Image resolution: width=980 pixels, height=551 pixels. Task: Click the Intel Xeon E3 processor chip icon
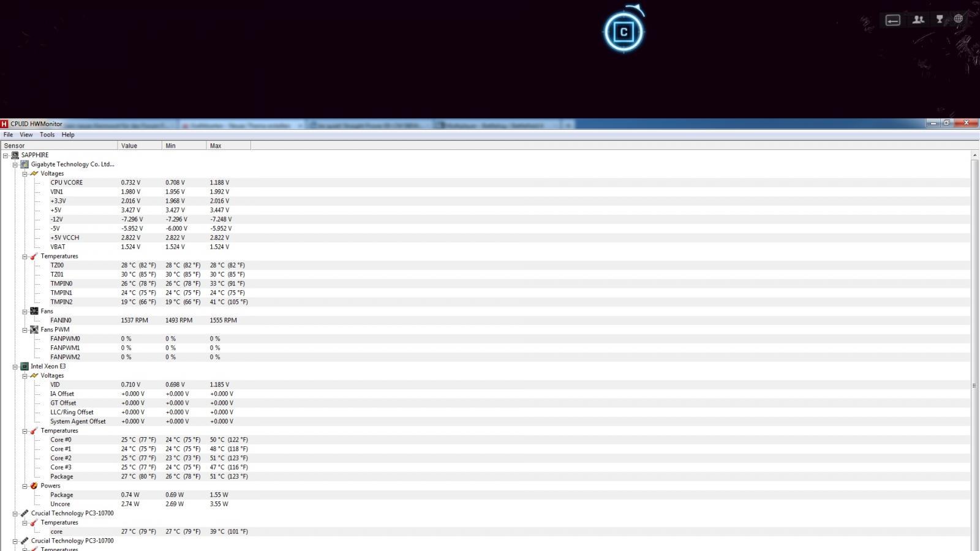24,366
